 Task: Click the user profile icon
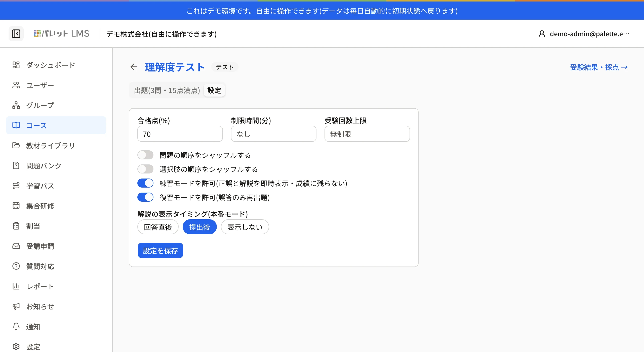pos(542,34)
